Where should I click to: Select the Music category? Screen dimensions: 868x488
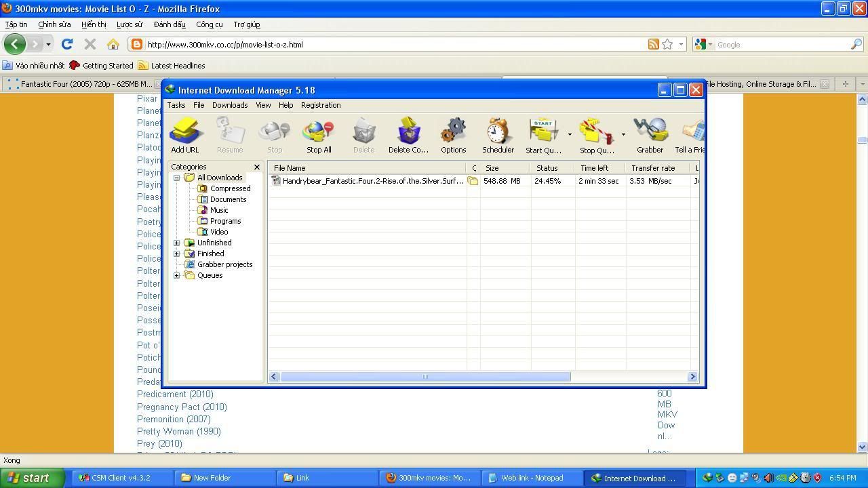point(219,210)
